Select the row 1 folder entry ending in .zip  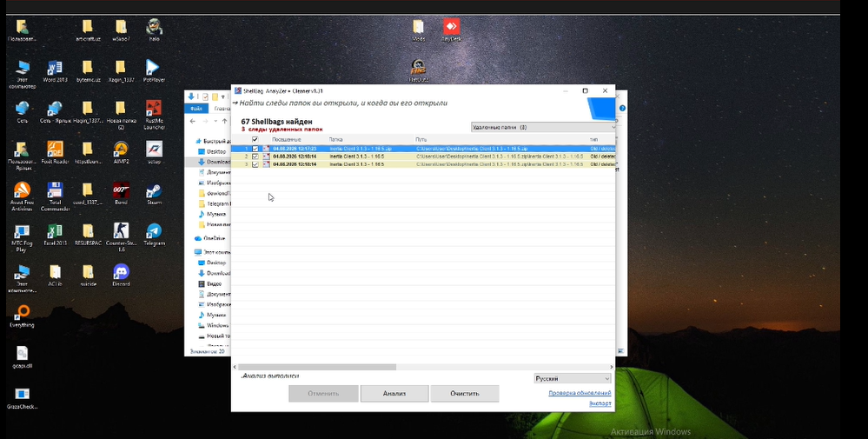click(x=361, y=149)
